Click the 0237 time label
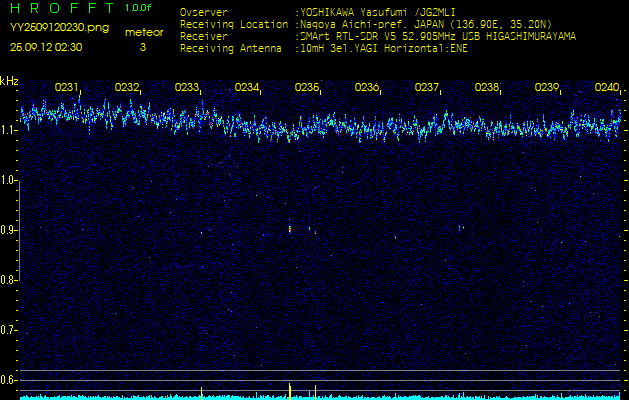The height and width of the screenshot is (400, 629). 427,88
